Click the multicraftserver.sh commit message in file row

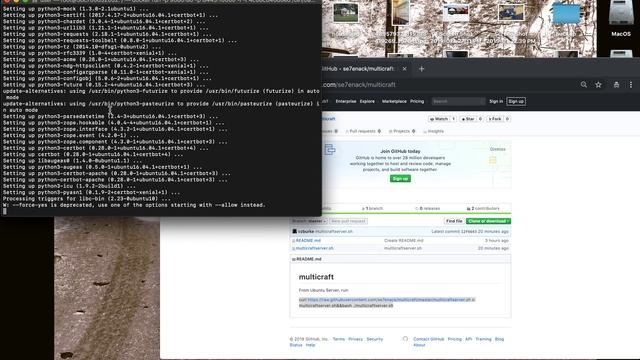pyautogui.click(x=402, y=248)
